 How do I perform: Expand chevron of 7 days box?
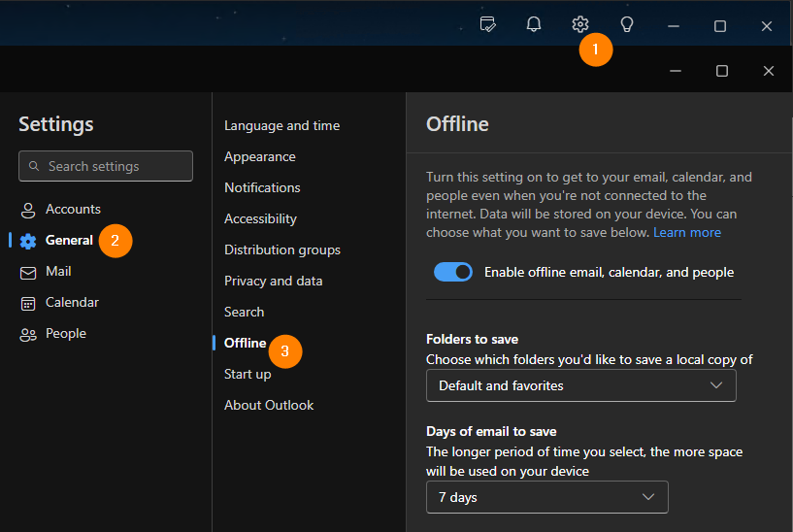[647, 497]
